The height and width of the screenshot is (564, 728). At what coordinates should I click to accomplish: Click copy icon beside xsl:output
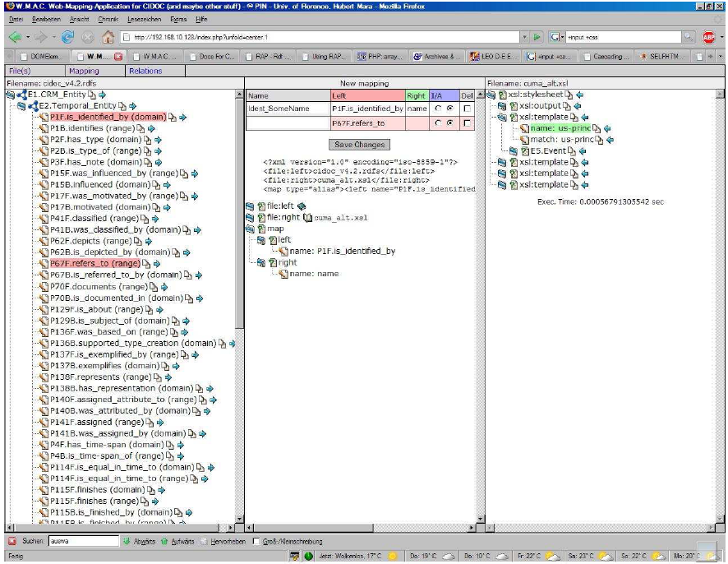(567, 106)
